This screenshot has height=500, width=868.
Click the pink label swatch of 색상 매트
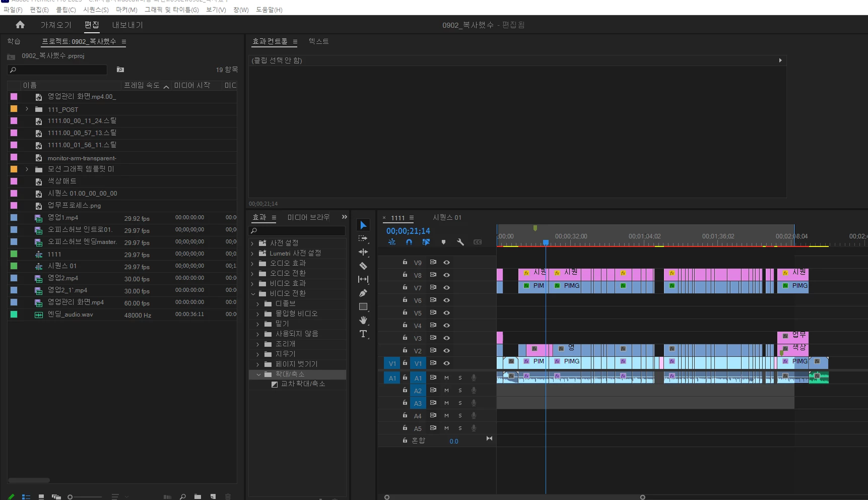[14, 181]
